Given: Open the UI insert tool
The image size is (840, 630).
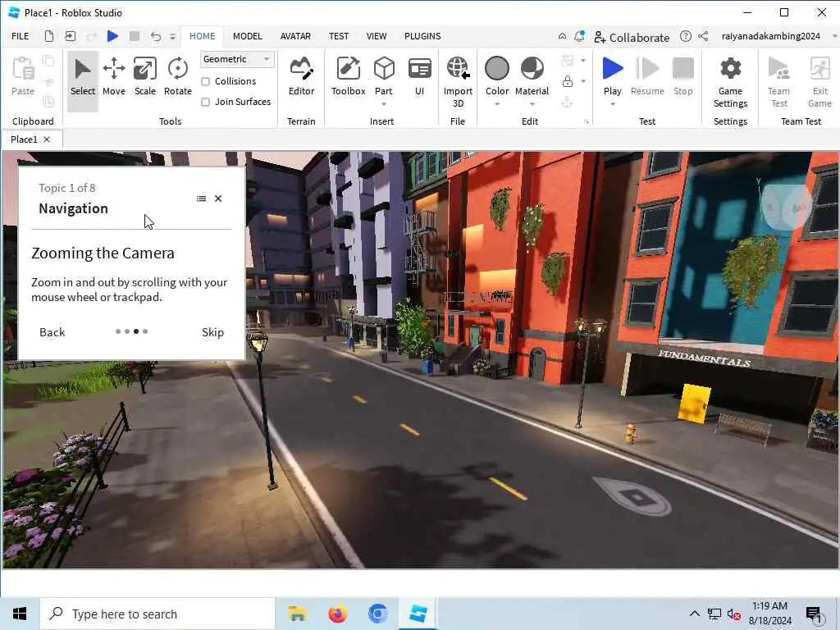Looking at the screenshot, I should (419, 78).
